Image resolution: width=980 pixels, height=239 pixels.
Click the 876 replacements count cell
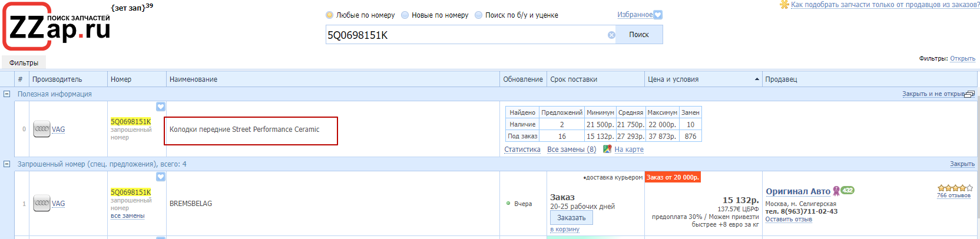click(x=690, y=136)
